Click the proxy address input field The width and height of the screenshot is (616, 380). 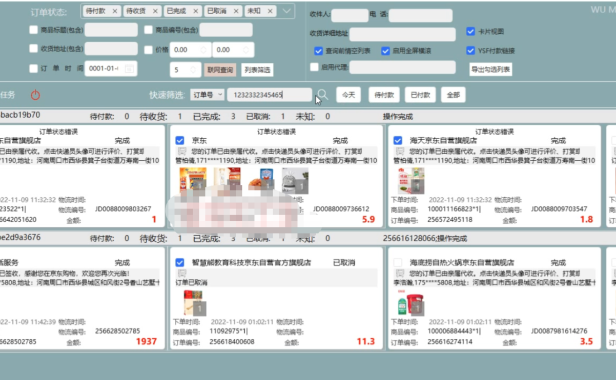403,67
